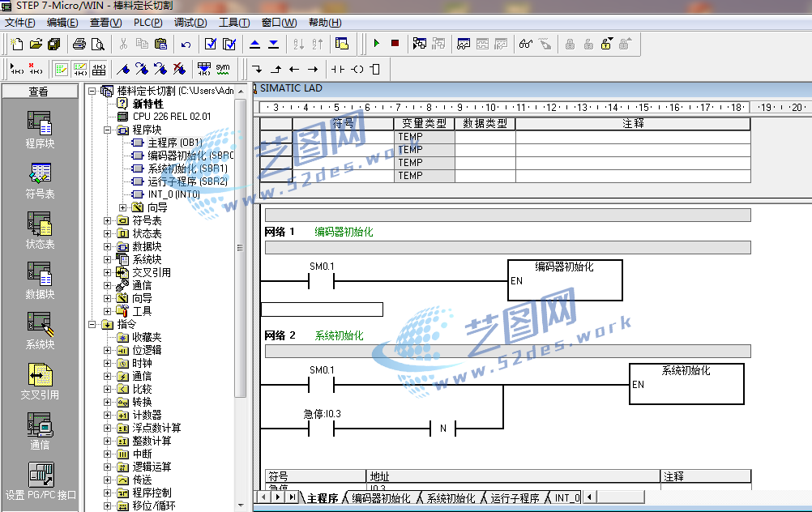Click the green RUN mode icon
This screenshot has height=512, width=812.
tap(377, 44)
